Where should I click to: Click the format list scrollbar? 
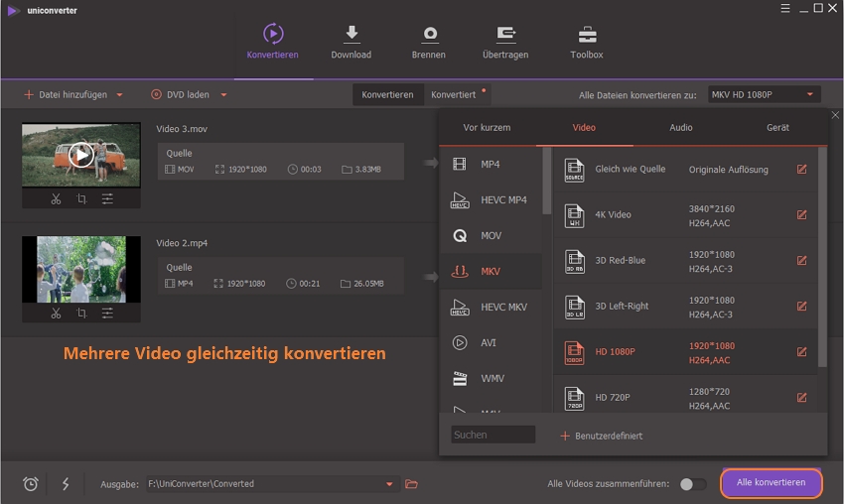point(547,181)
